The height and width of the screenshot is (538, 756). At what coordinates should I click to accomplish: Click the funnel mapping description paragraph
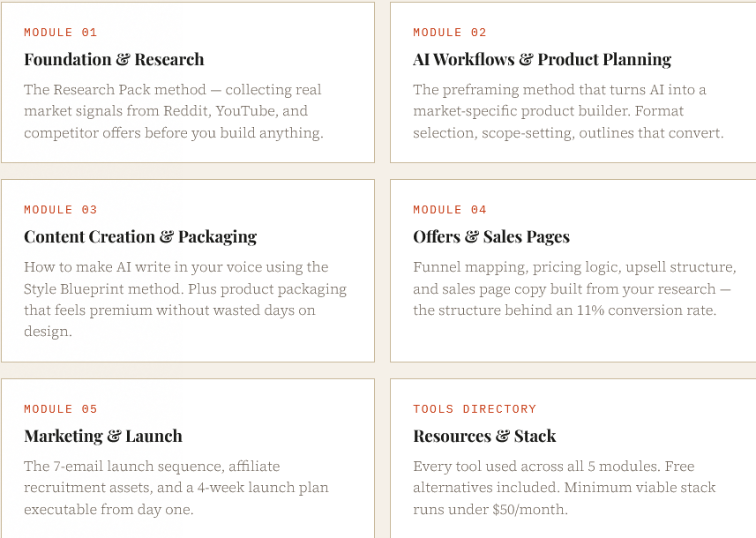pyautogui.click(x=573, y=288)
